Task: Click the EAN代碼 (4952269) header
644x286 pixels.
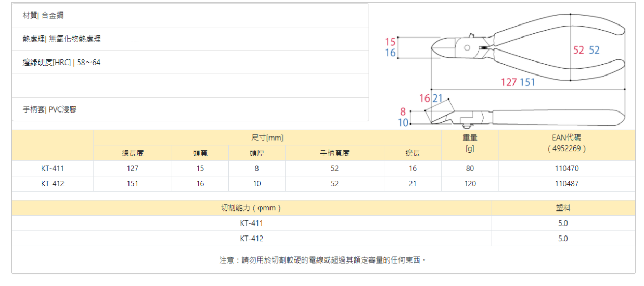Action: 566,145
